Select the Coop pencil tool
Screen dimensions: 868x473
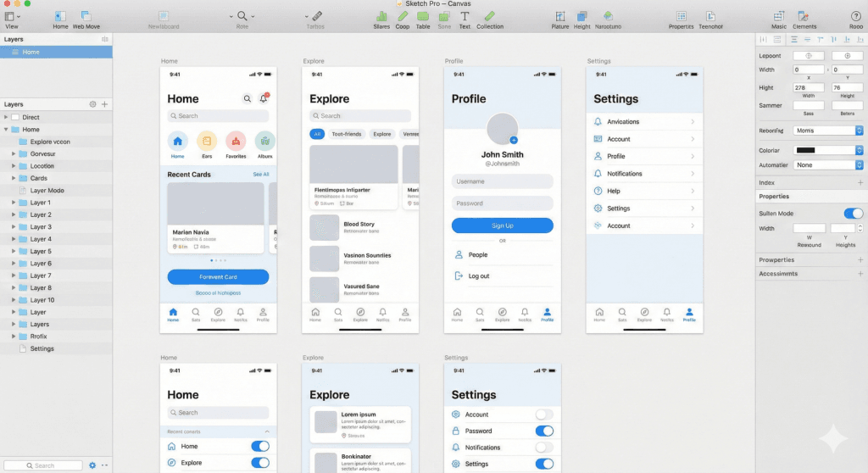tap(403, 17)
